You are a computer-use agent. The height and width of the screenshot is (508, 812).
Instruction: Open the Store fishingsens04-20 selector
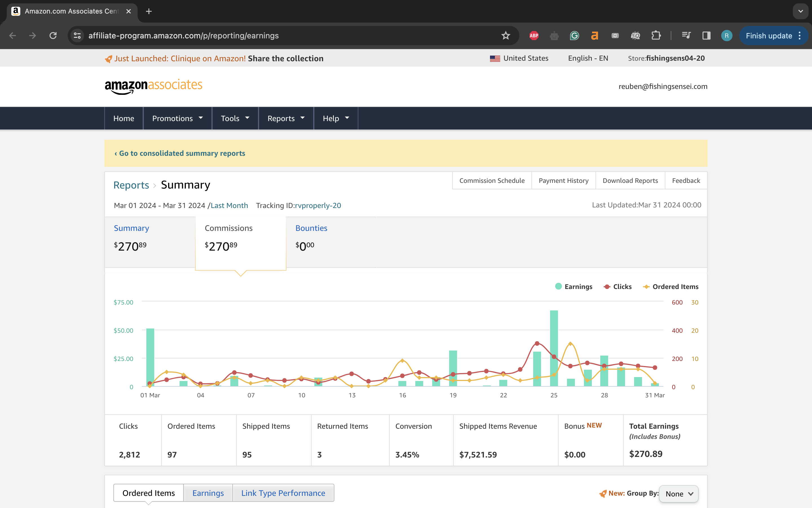click(666, 58)
